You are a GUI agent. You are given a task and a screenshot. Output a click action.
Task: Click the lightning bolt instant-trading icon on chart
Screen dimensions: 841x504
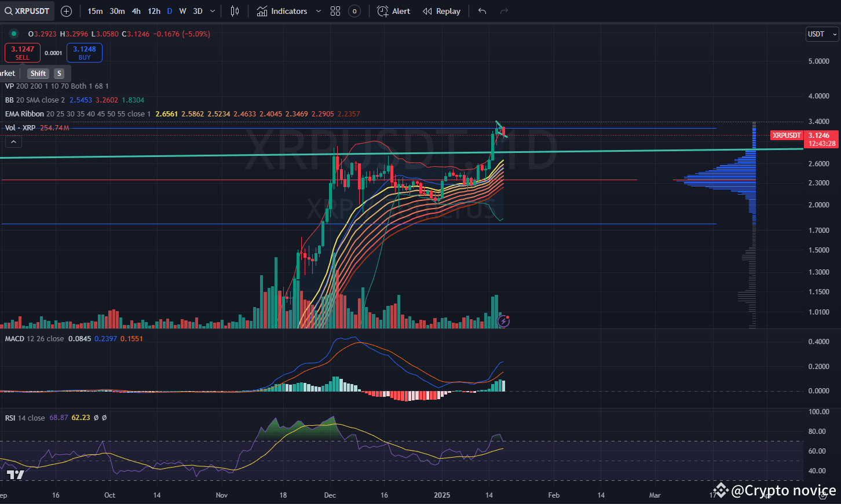coord(503,320)
